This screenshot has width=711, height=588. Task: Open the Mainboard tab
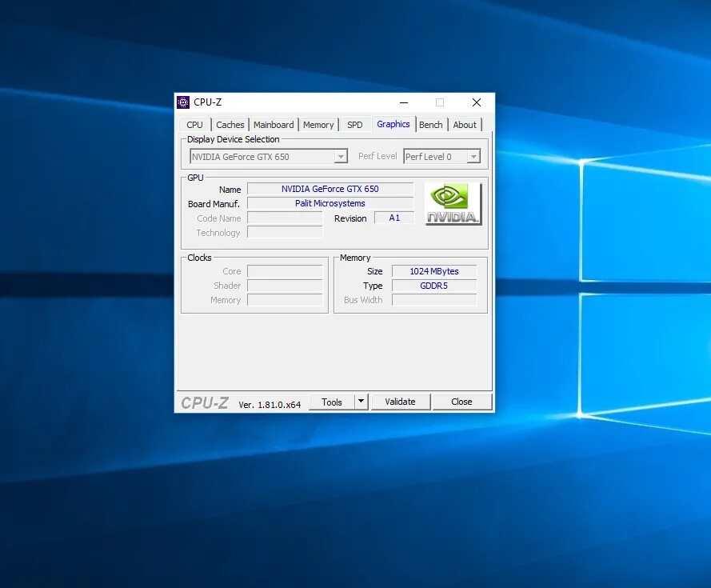274,125
